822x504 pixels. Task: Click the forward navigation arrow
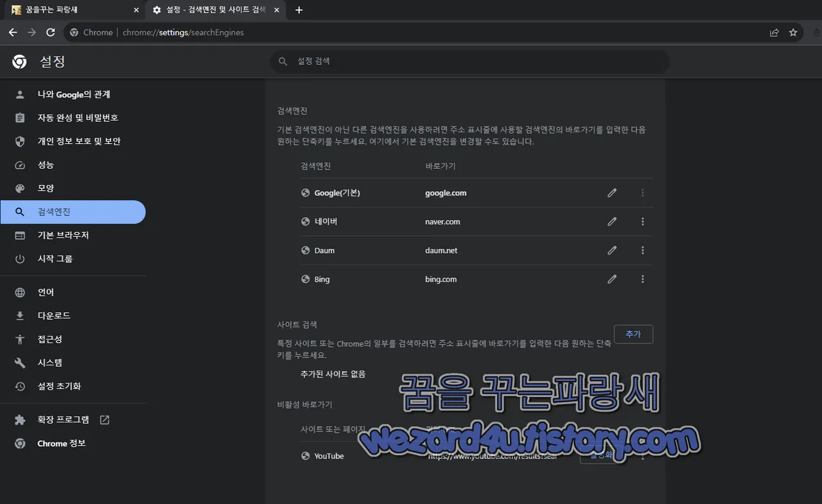tap(31, 32)
